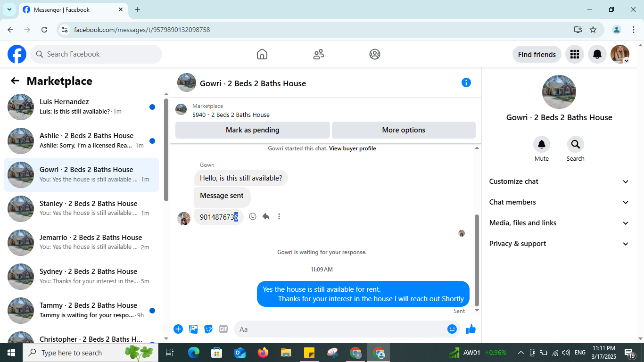Open $940 - 2 Beds 2 Baths House listing
The height and width of the screenshot is (362, 644).
231,115
